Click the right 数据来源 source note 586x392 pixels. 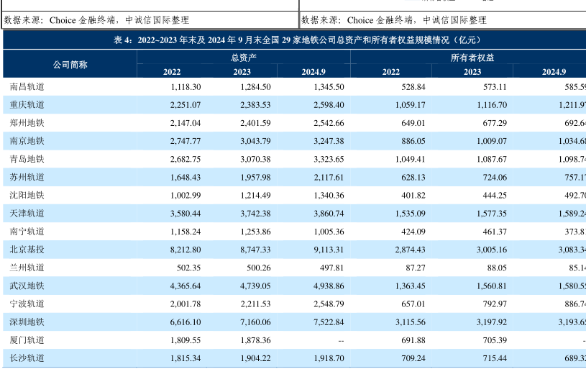coord(393,20)
